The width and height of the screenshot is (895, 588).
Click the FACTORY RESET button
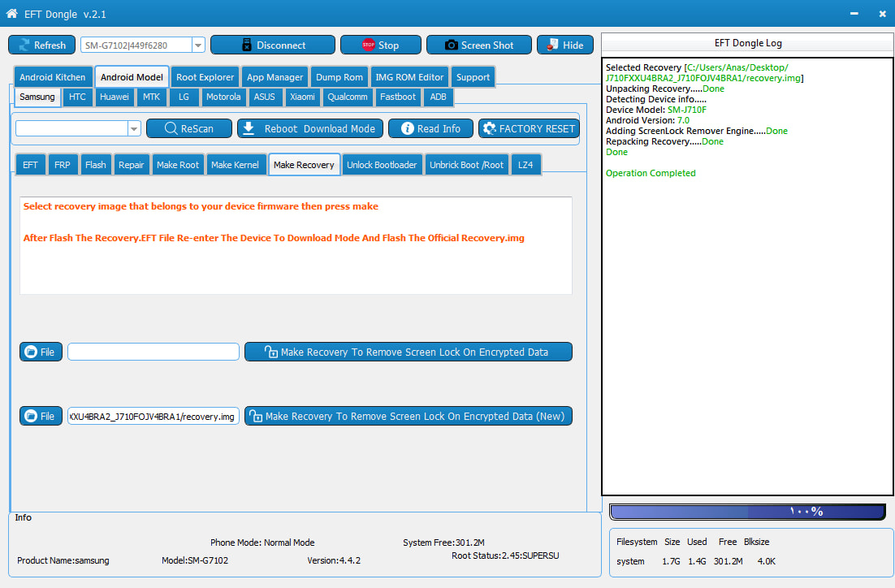click(530, 128)
